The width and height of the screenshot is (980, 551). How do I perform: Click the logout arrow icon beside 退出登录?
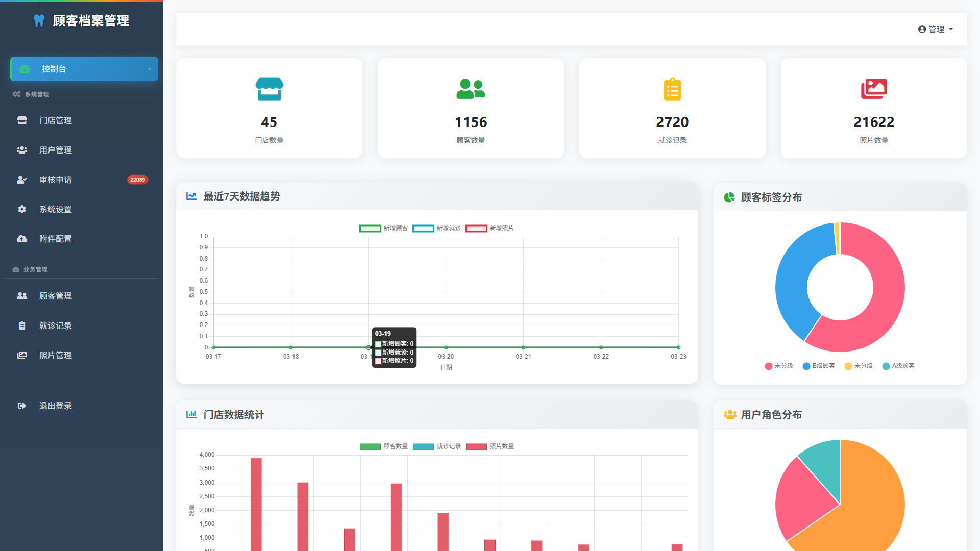click(x=22, y=406)
